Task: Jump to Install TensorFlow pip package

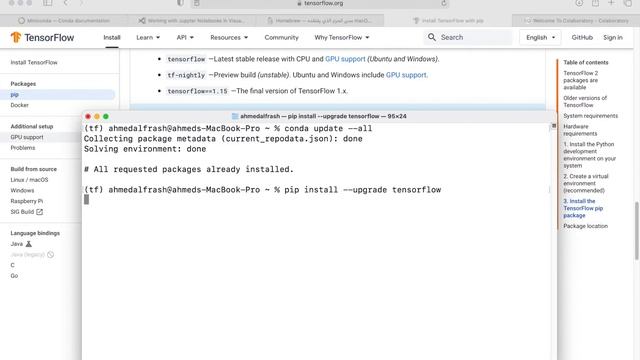Action: tap(583, 208)
